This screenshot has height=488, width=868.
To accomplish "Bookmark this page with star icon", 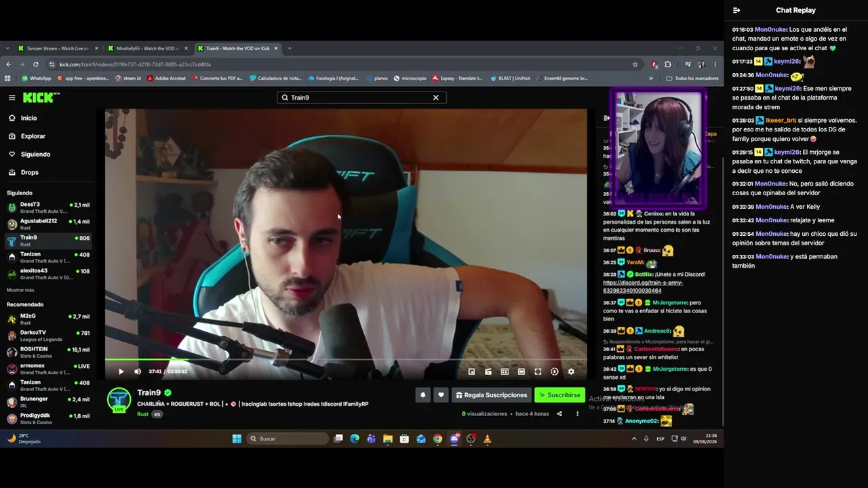I will (635, 64).
